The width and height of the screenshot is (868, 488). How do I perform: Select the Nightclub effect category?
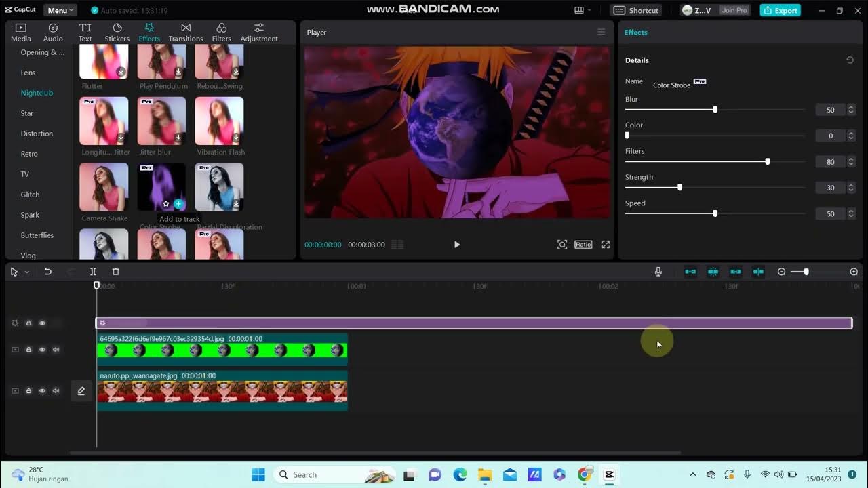pyautogui.click(x=37, y=93)
